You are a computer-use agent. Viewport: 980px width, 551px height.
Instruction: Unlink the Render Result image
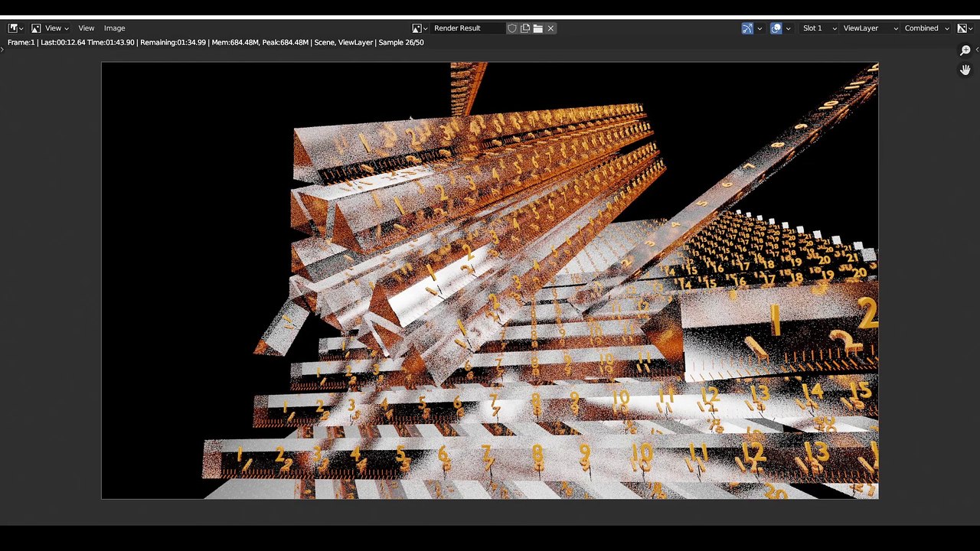click(x=550, y=28)
